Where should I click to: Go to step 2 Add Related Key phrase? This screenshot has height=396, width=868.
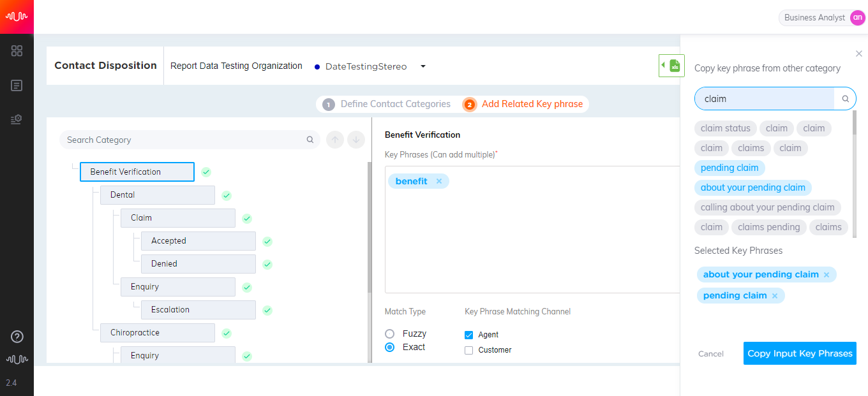[523, 104]
